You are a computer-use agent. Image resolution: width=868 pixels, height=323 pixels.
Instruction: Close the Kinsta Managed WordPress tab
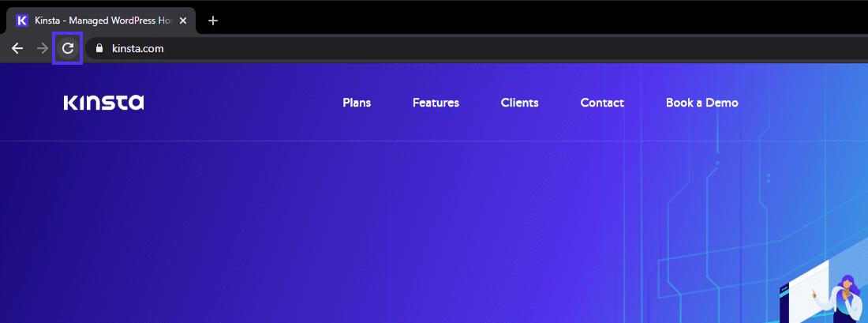point(183,21)
